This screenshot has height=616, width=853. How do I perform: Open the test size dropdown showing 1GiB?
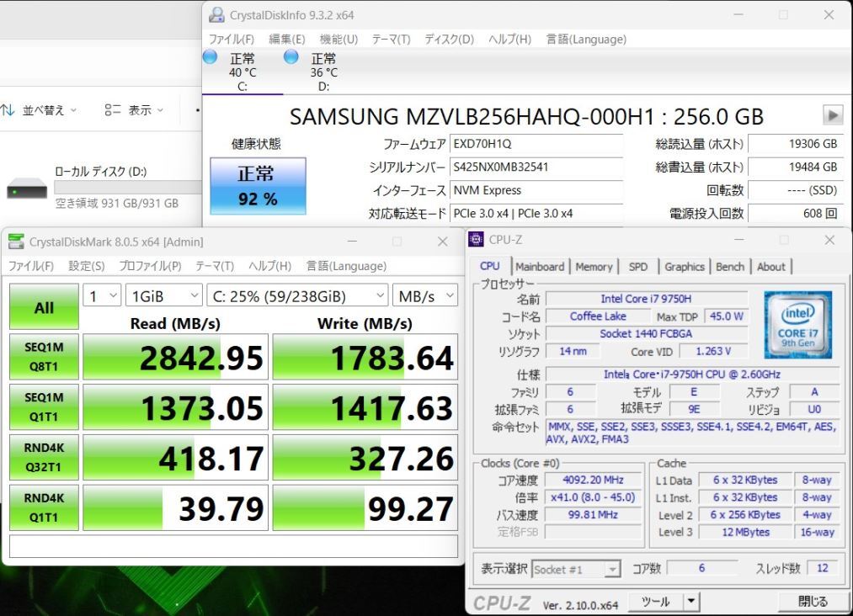pos(163,295)
